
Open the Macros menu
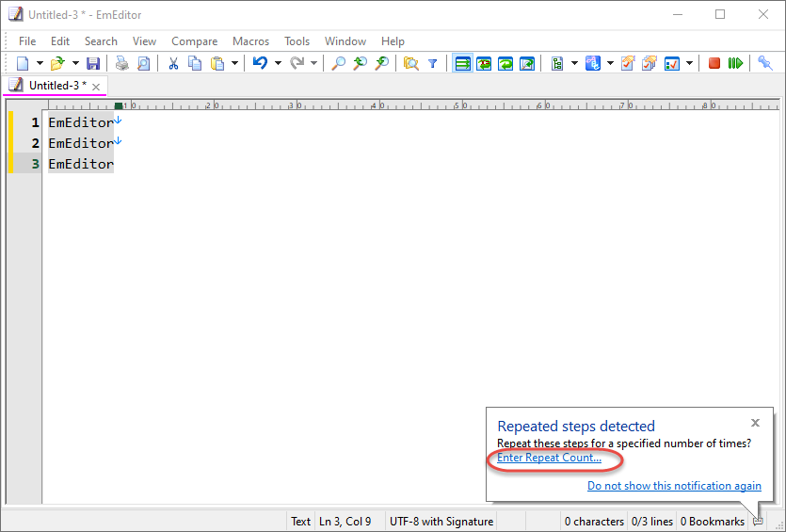250,41
